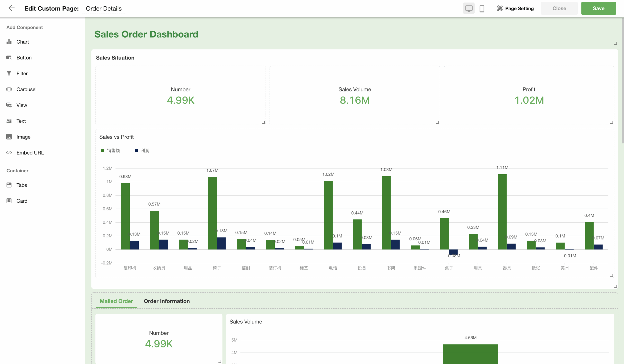Switch to desktop preview icon
Screen dimensions: 624x364
469,9
